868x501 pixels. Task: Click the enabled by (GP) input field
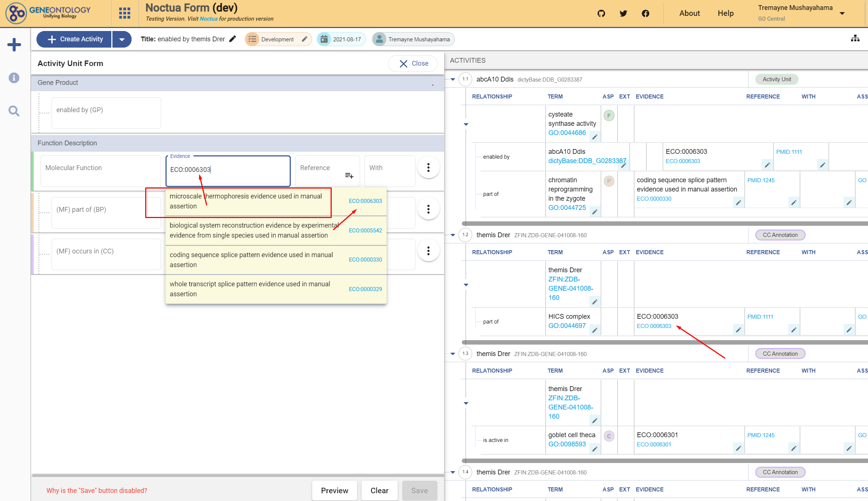tap(106, 113)
